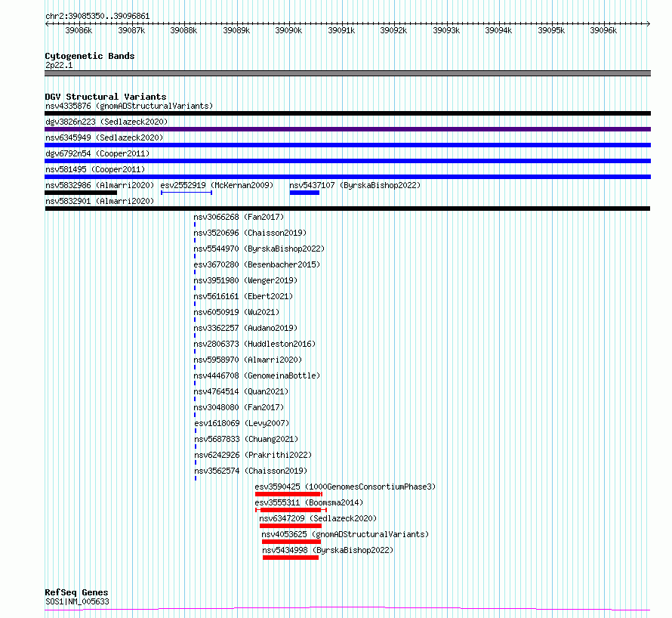Click the DGV Structural Variants track title

pyautogui.click(x=106, y=97)
